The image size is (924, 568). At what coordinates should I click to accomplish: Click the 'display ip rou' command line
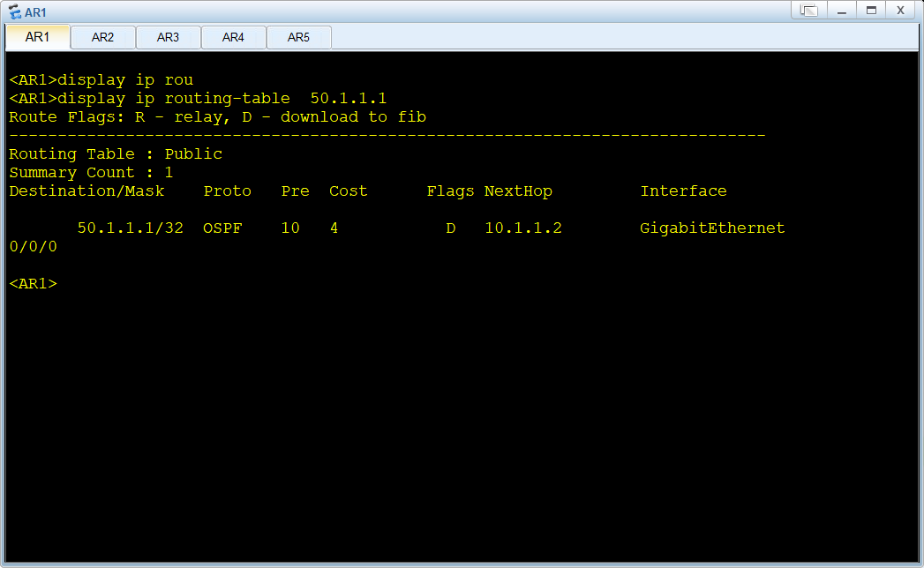(x=125, y=80)
